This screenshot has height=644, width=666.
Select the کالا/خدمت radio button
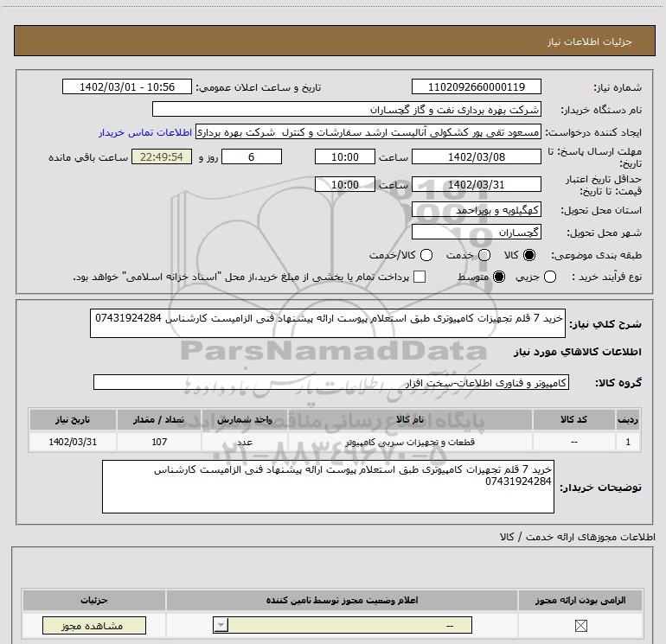point(426,255)
